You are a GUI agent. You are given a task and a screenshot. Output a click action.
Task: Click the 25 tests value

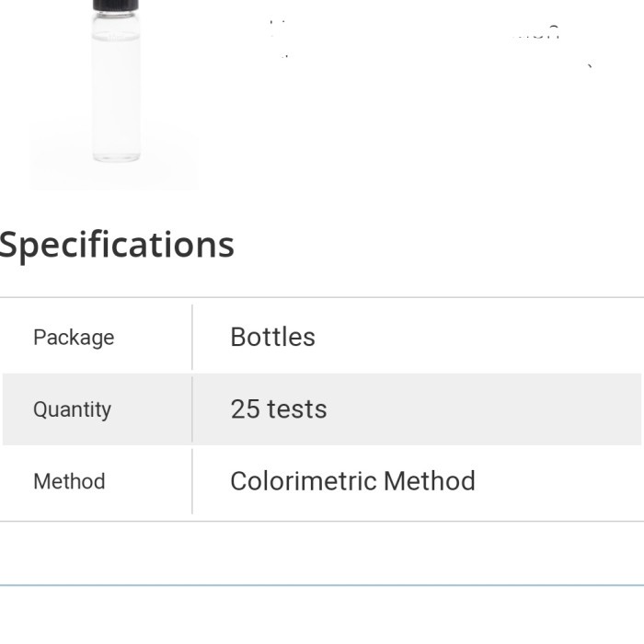278,408
